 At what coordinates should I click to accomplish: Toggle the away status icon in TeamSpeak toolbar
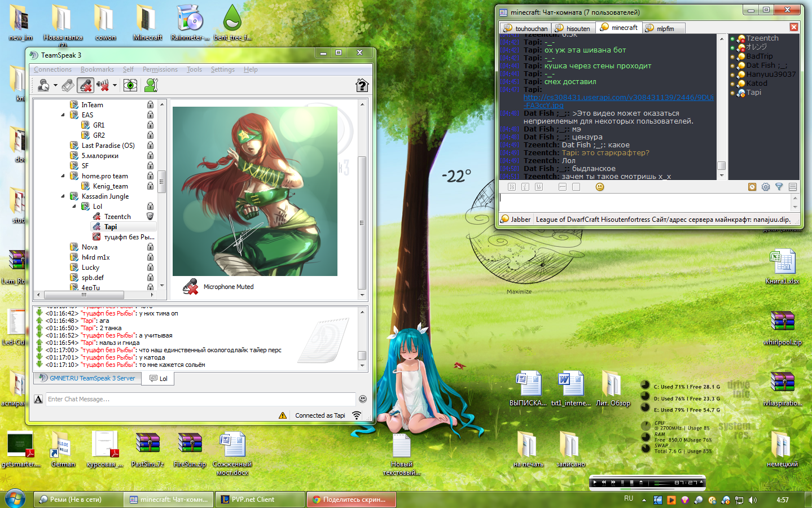click(43, 85)
